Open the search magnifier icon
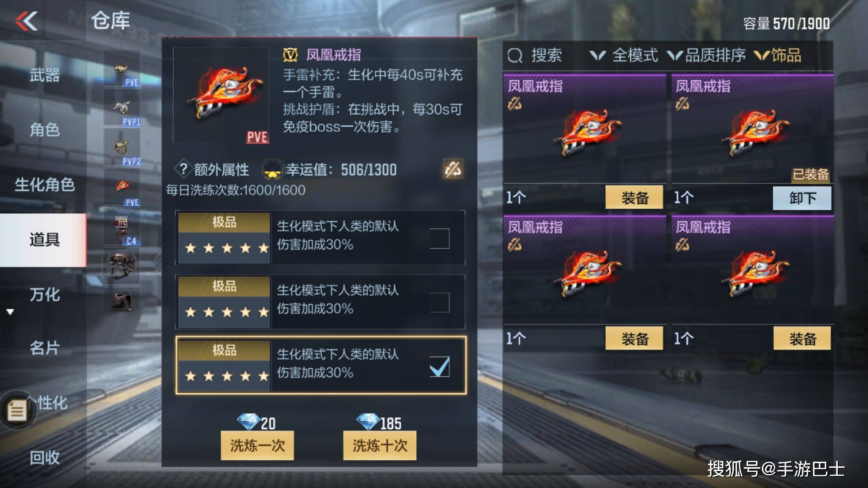Screen dimensions: 868x488 tap(515, 55)
